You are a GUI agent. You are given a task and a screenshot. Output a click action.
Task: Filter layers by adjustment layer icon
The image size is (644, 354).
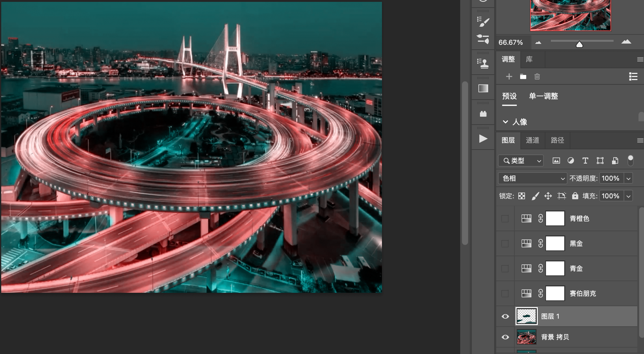571,161
